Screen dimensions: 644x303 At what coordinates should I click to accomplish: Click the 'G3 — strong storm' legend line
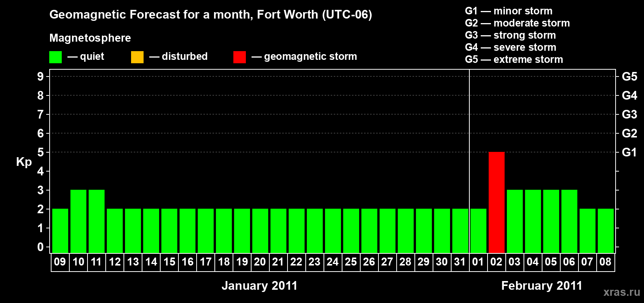pos(510,35)
